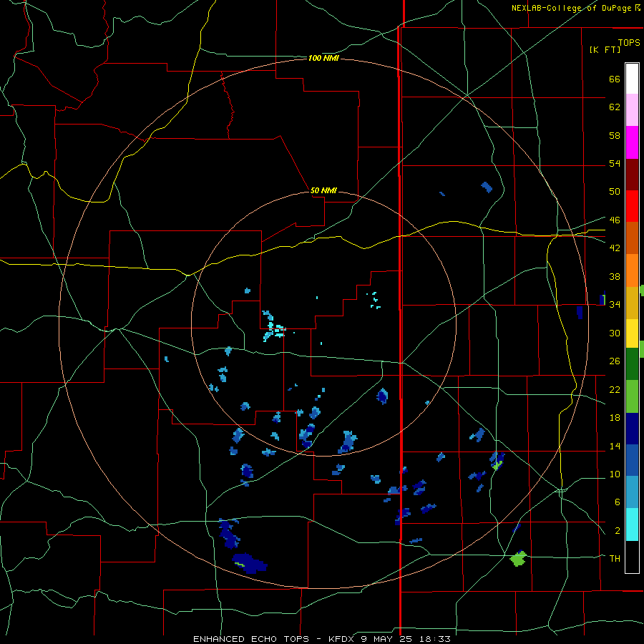644x644 pixels.
Task: Select the 54 scale value
Action: click(x=615, y=163)
